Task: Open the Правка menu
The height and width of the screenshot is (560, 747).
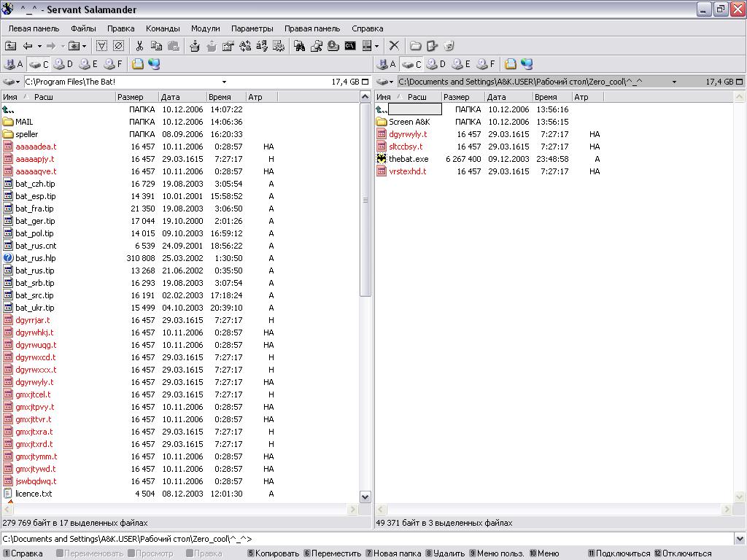Action: click(x=120, y=28)
